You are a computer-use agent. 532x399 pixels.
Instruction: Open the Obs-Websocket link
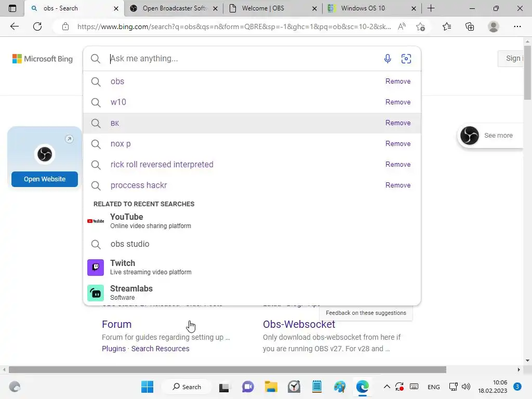click(x=299, y=324)
